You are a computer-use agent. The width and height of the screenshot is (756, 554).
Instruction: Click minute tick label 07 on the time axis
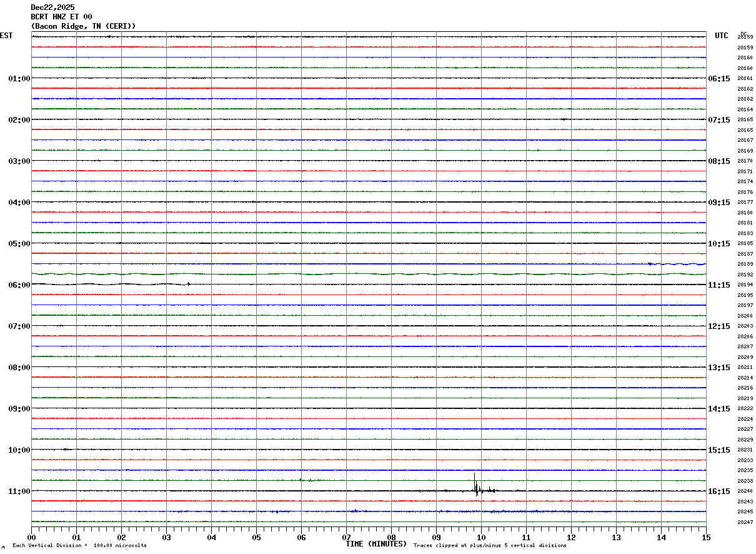coord(347,537)
